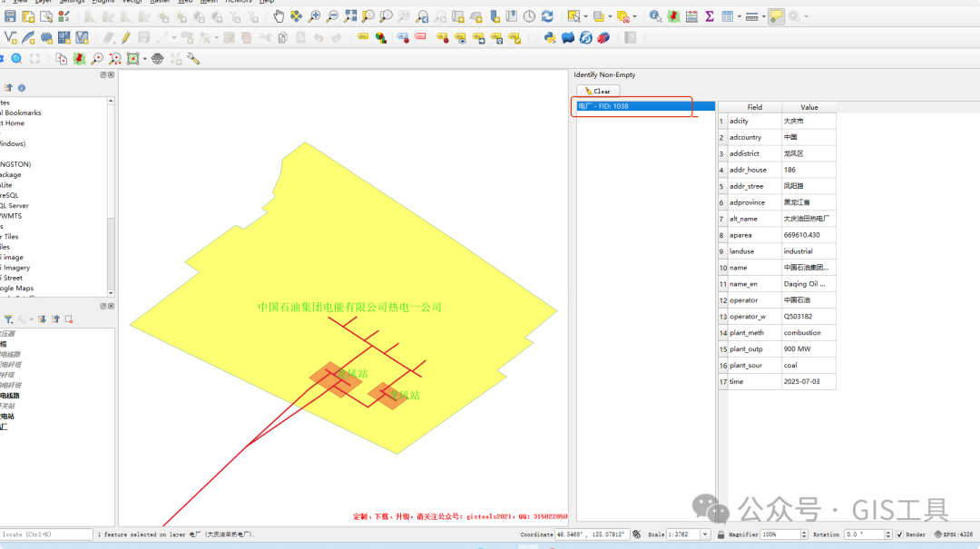The image size is (980, 549).
Task: Click the Coordinate input field
Action: [x=592, y=534]
